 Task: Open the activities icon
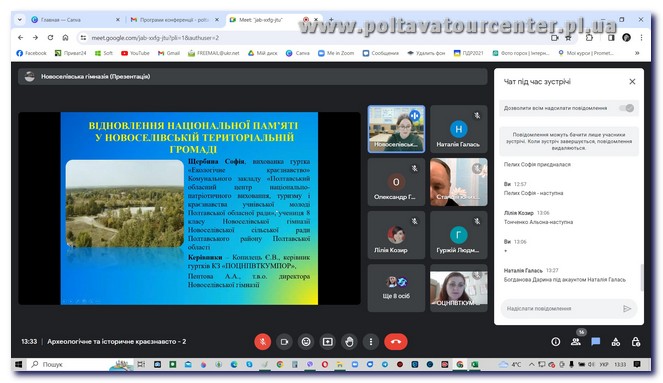[616, 342]
